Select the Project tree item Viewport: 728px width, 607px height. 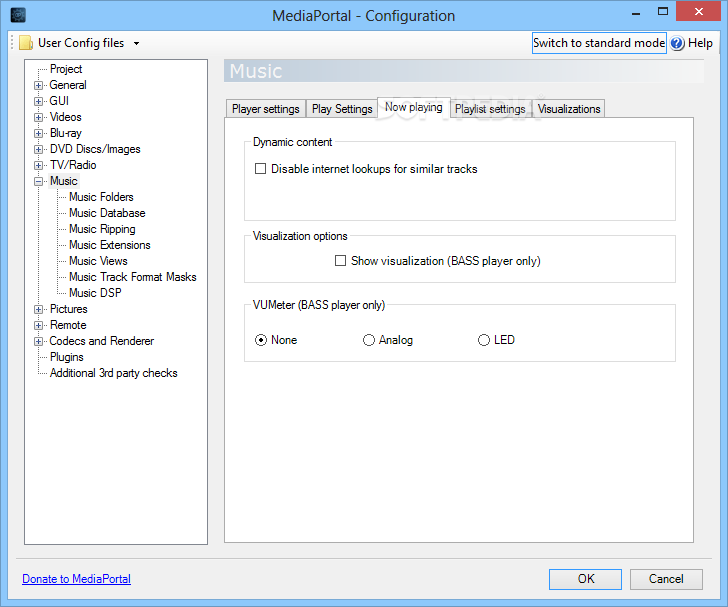pyautogui.click(x=66, y=69)
